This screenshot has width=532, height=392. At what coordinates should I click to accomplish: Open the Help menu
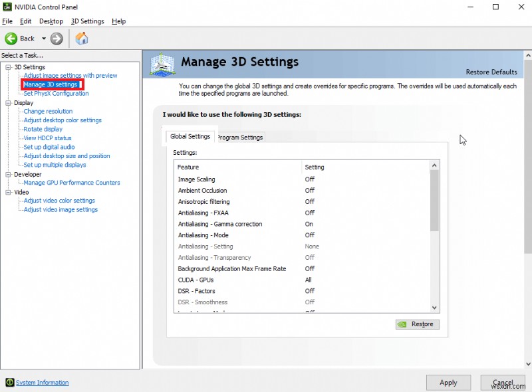[x=118, y=21]
